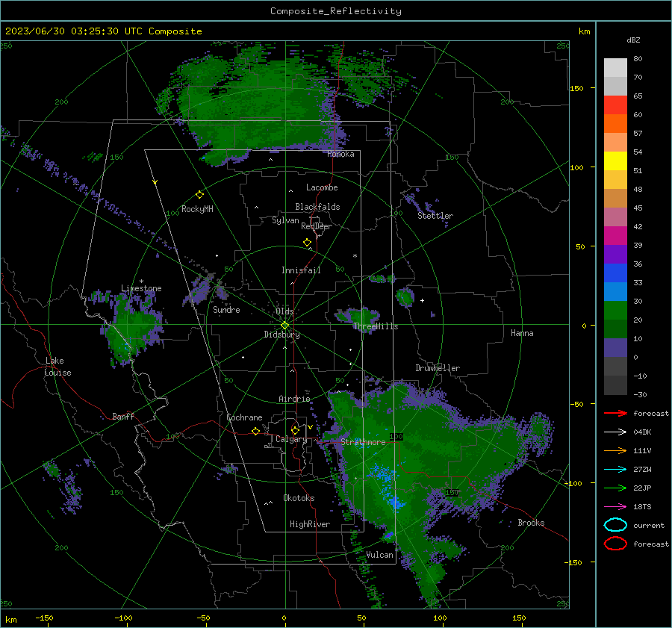Click the storm cell below Limestone
Viewport: 672px width, 628px height.
[x=134, y=328]
